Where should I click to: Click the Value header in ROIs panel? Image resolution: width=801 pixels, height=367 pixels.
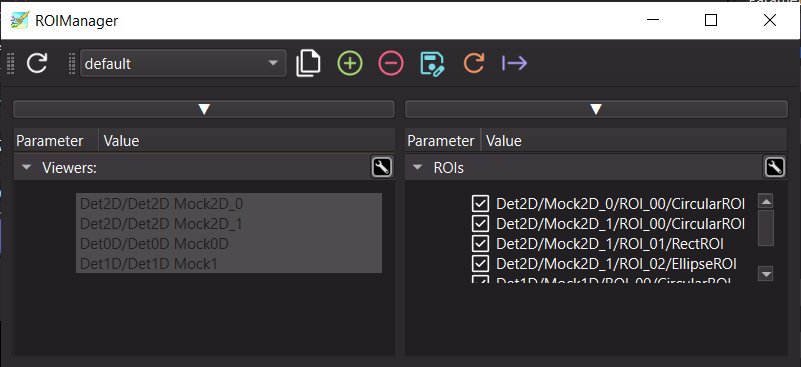click(x=504, y=141)
